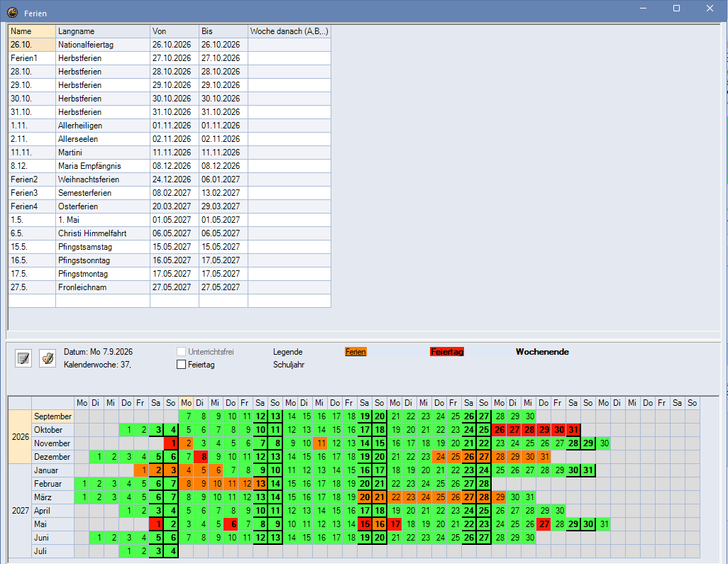Click November 11 orange cell
728x564 pixels.
click(320, 443)
